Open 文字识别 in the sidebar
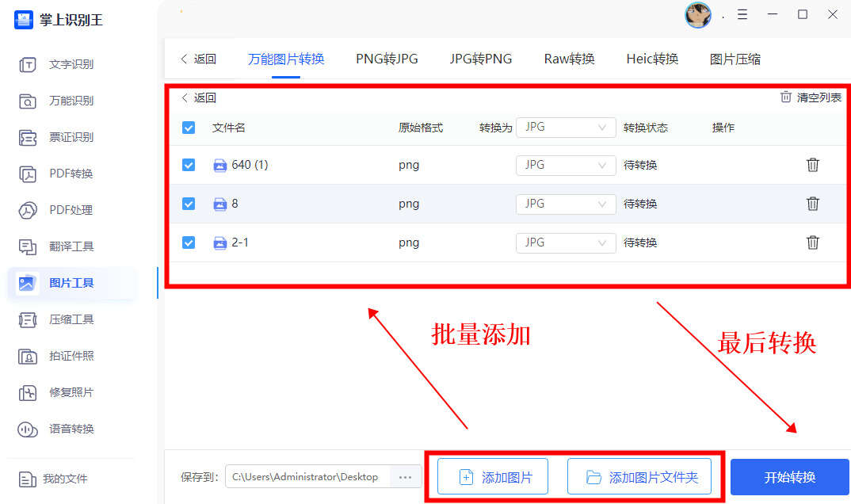This screenshot has height=504, width=851. (71, 64)
